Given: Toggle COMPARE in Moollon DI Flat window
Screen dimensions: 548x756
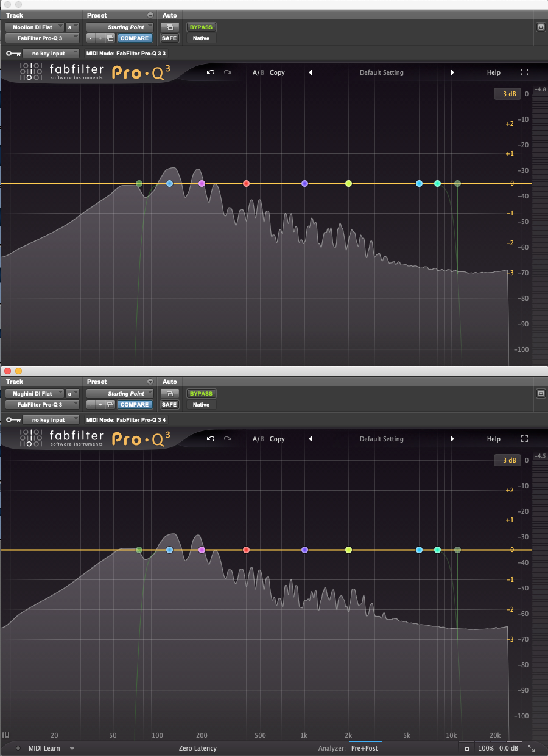Looking at the screenshot, I should 134,38.
